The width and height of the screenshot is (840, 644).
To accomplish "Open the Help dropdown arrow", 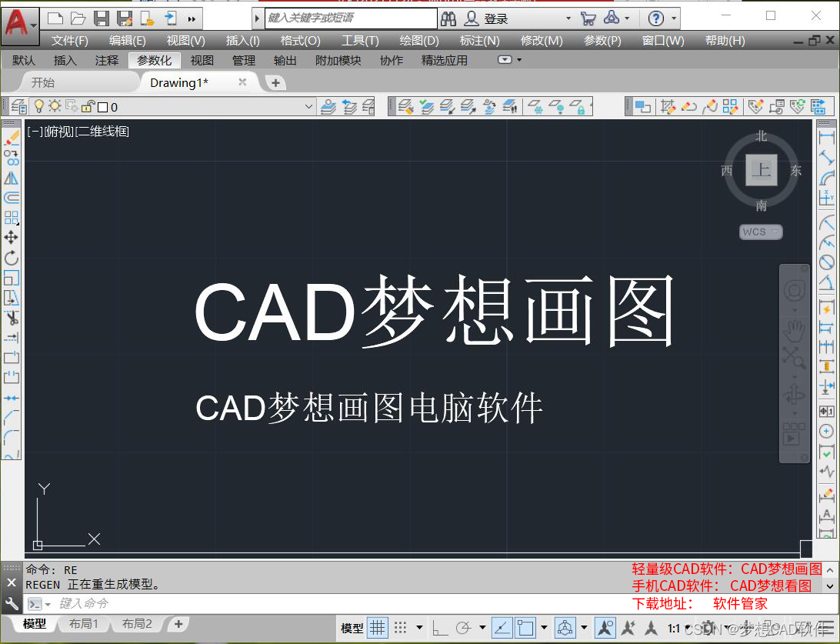I will [x=674, y=18].
